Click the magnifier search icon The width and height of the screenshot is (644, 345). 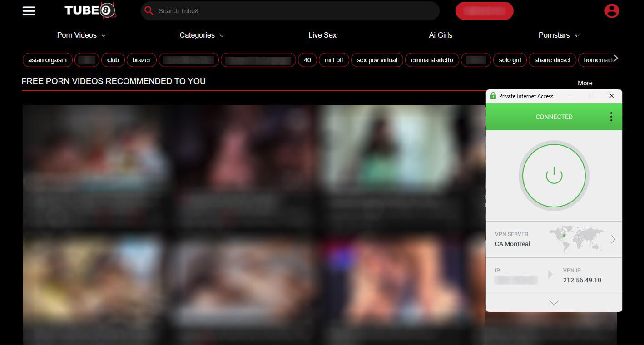click(x=149, y=10)
